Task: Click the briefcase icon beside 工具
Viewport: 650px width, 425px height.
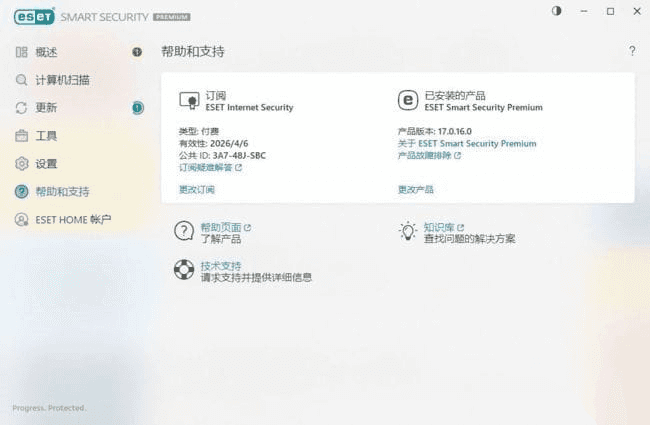Action: pyautogui.click(x=22, y=136)
